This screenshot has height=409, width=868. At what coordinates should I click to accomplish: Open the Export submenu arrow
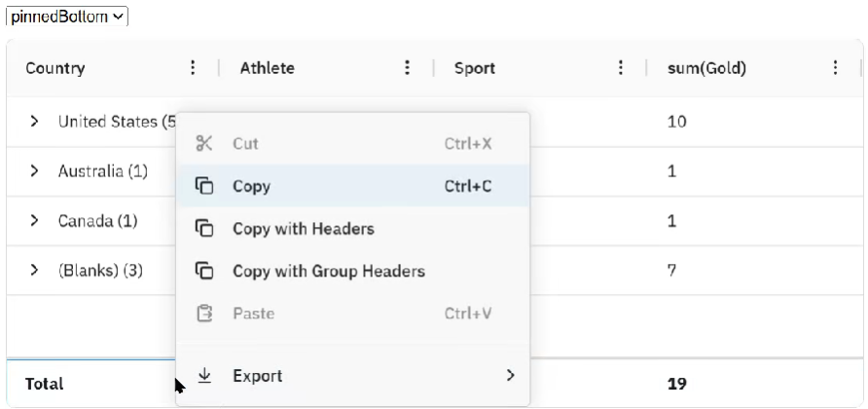pyautogui.click(x=510, y=375)
